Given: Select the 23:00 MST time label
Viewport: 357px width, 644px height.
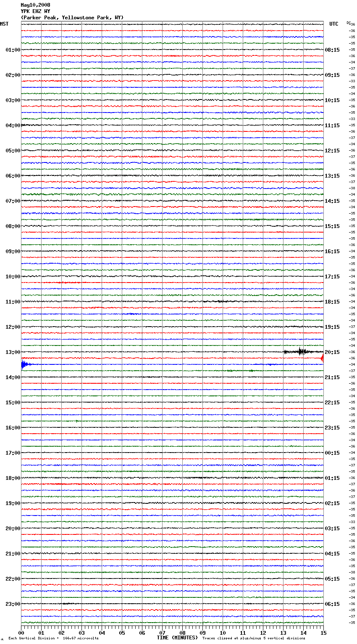Looking at the screenshot, I should coord(13,604).
